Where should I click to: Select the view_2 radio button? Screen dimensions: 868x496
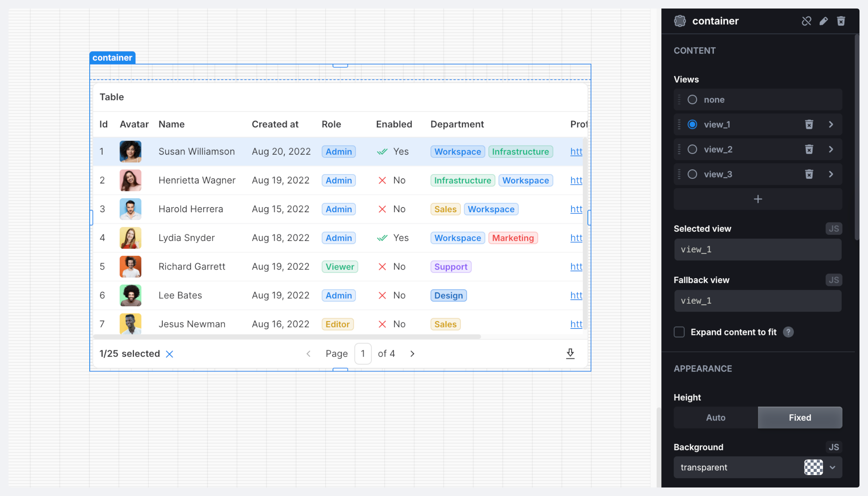[692, 149]
